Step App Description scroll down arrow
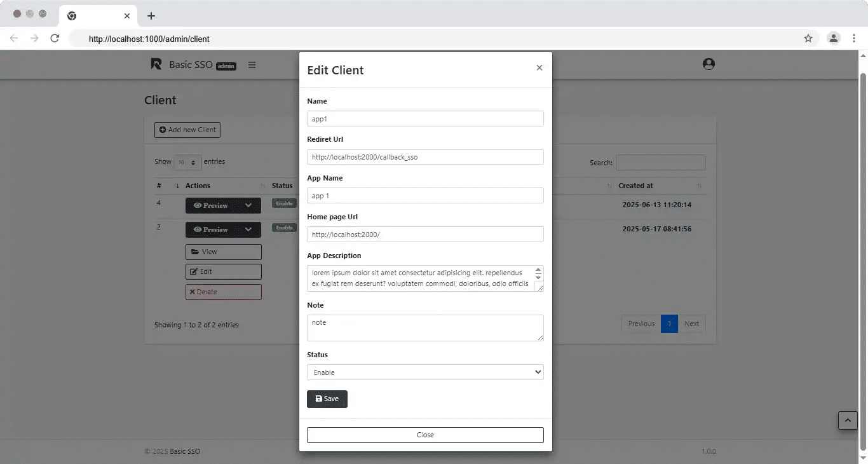This screenshot has width=868, height=464. [x=538, y=277]
